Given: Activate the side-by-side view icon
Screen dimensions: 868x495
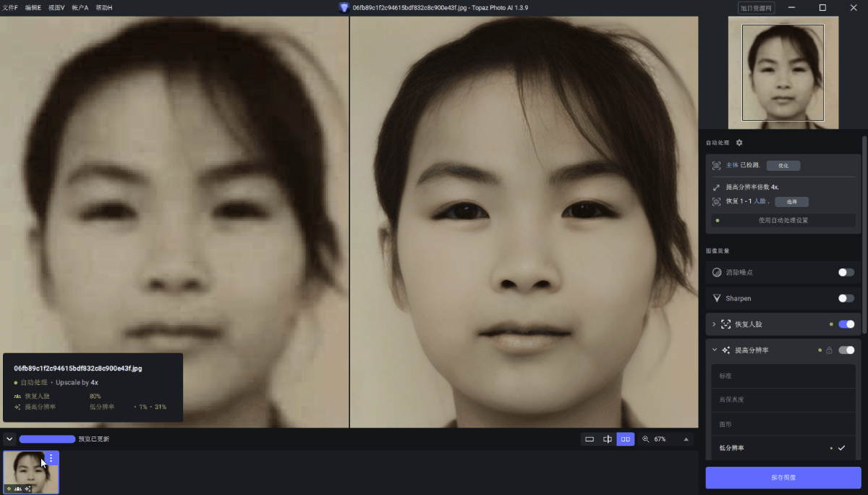Looking at the screenshot, I should (x=625, y=439).
